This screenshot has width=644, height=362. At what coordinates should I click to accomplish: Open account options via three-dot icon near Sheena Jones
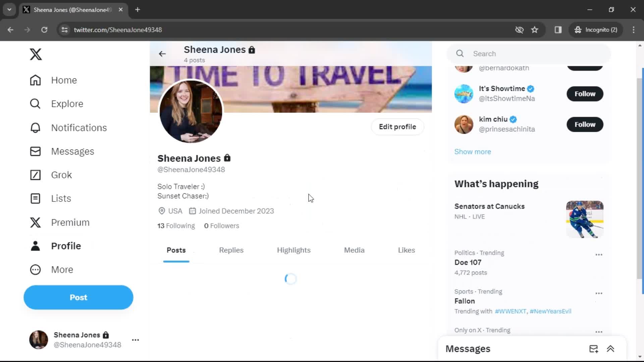135,340
